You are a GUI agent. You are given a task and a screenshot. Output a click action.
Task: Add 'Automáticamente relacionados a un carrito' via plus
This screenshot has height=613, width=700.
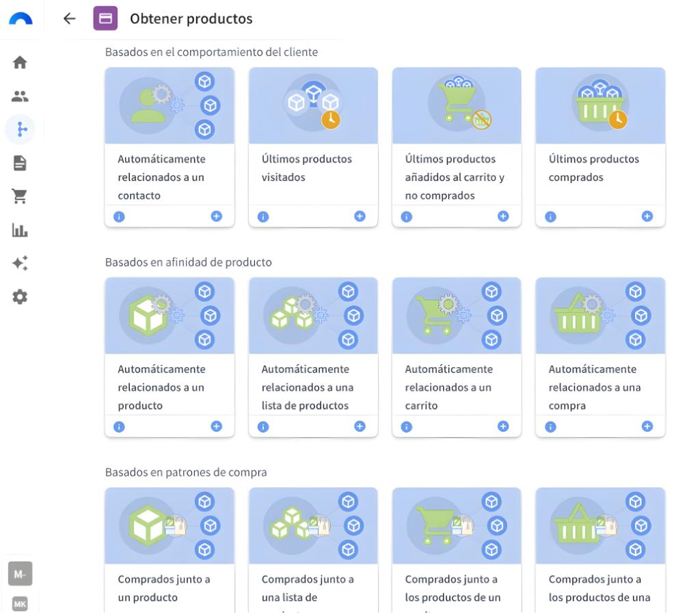click(x=503, y=426)
